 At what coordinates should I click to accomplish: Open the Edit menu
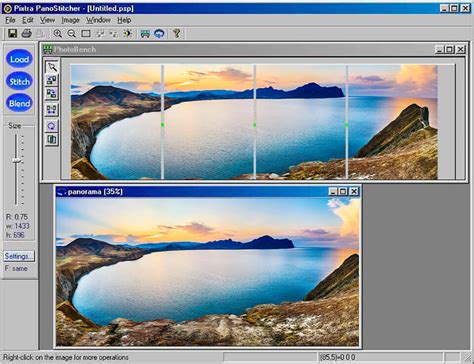28,20
